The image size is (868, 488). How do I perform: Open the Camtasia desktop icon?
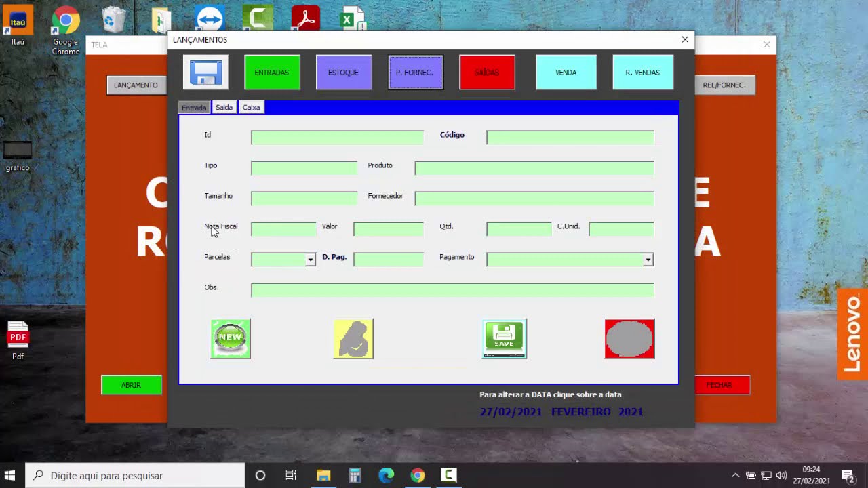(258, 18)
